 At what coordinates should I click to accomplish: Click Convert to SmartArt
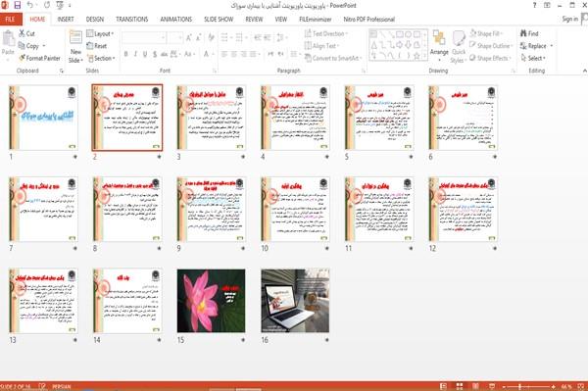333,58
